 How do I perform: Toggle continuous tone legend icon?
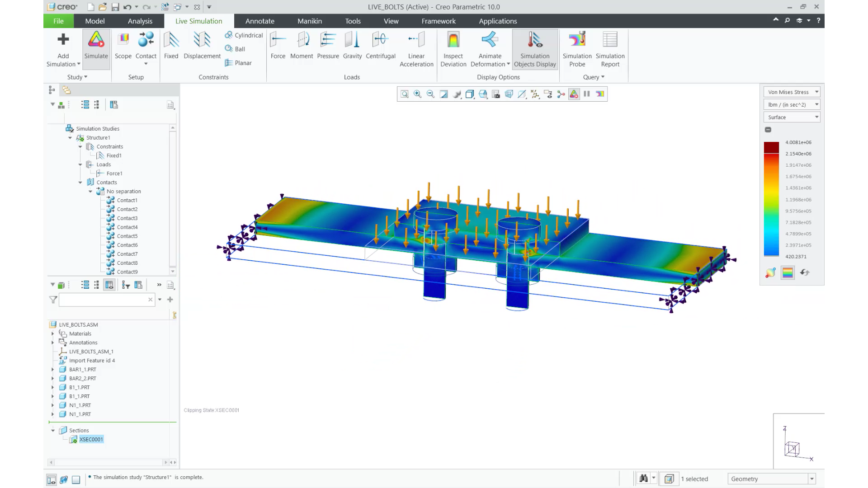[x=788, y=272]
